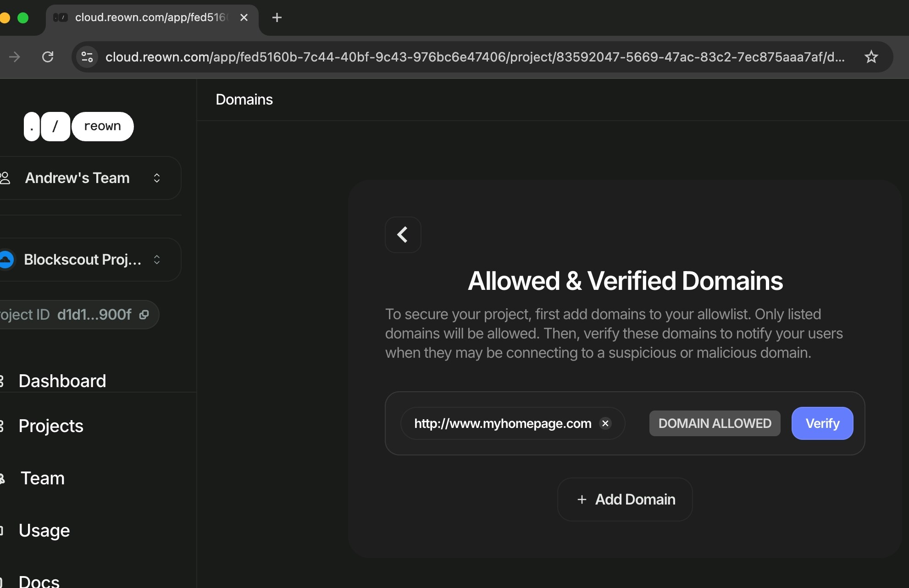Open the Usage section

pyautogui.click(x=44, y=531)
